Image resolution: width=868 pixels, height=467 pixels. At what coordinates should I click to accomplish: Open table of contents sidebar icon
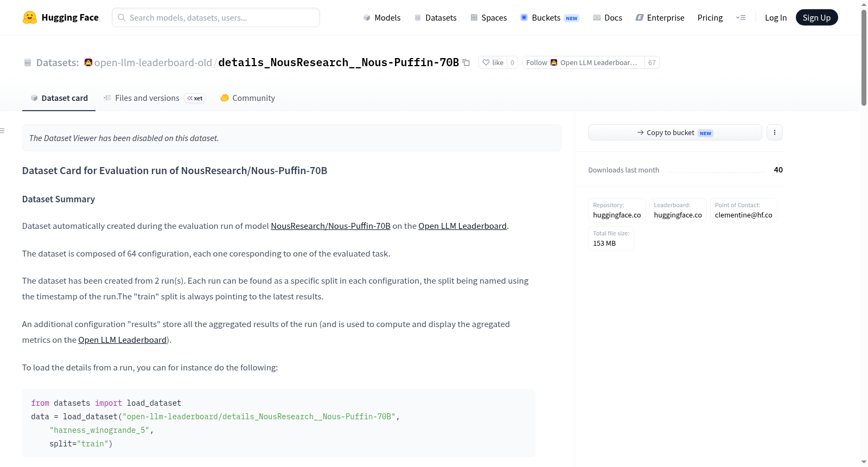pos(2,130)
